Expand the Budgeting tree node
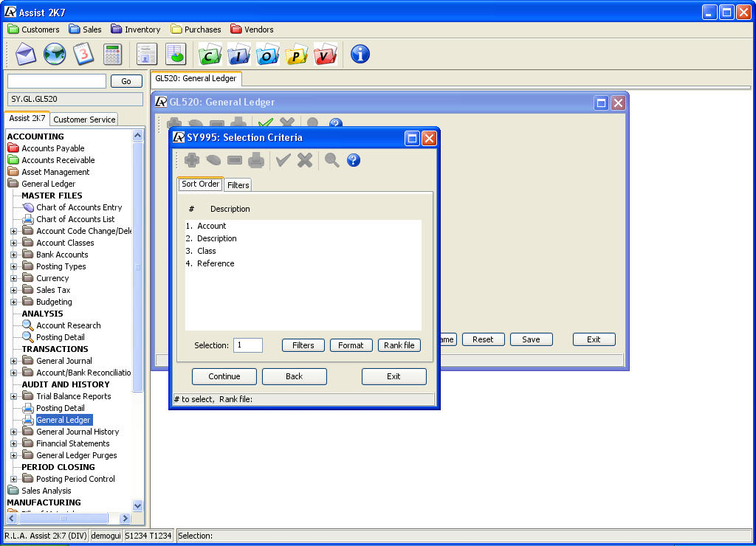The image size is (756, 546). pos(13,303)
